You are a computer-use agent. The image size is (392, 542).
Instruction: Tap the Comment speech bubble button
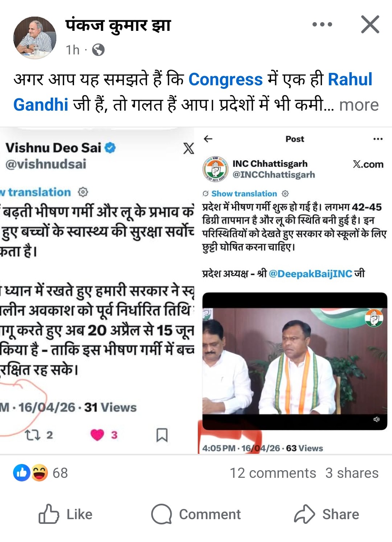pyautogui.click(x=196, y=514)
